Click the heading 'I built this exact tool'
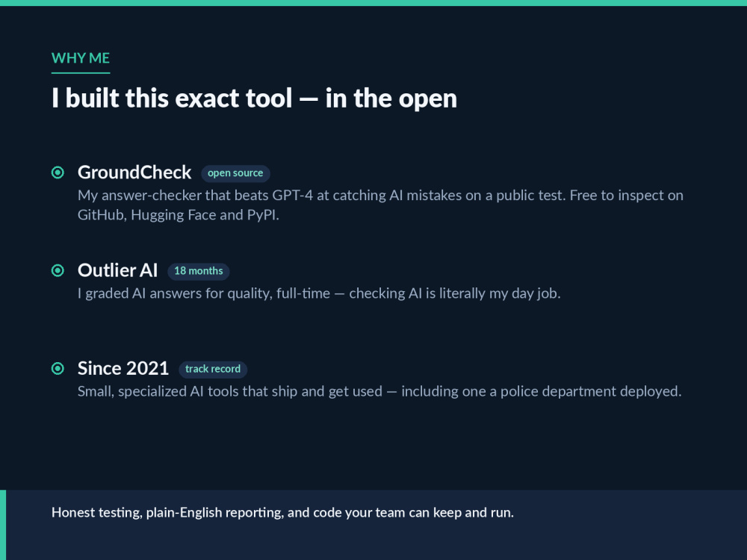The image size is (747, 560). [x=254, y=98]
